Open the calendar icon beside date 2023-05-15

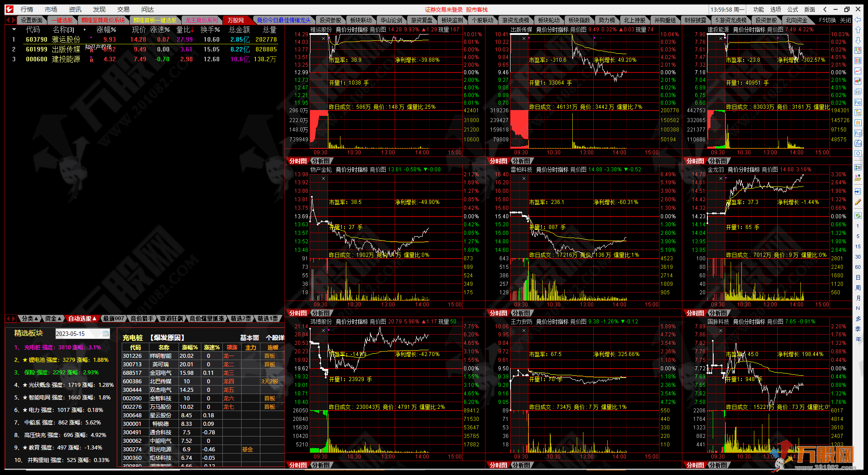(106, 333)
